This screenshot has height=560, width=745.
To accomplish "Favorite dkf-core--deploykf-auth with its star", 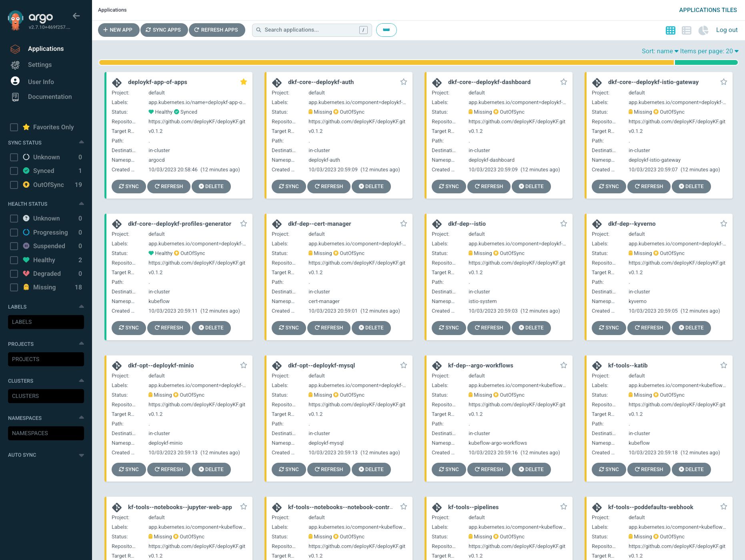I will (x=404, y=82).
